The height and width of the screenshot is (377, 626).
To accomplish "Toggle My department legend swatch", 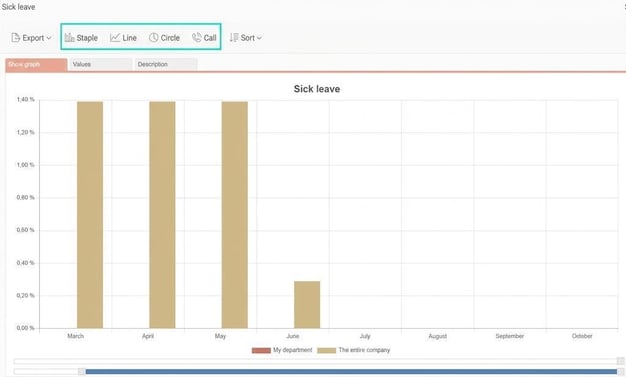I will click(x=261, y=350).
